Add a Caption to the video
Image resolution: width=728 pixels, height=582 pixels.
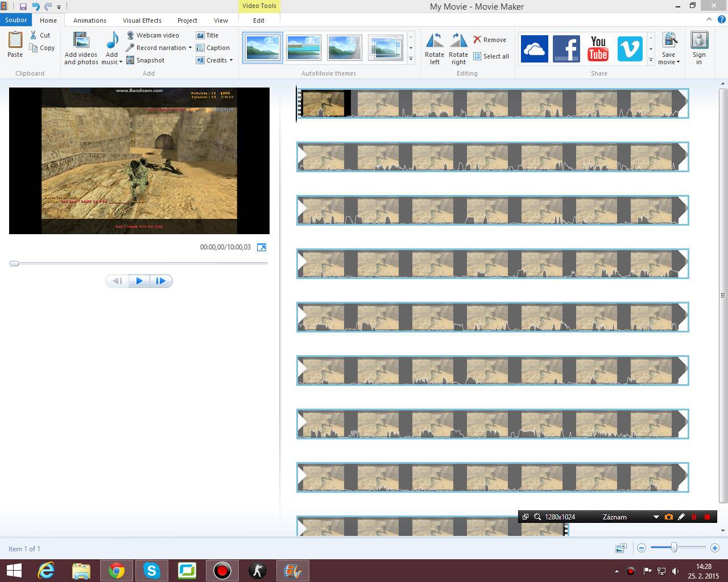(x=213, y=48)
